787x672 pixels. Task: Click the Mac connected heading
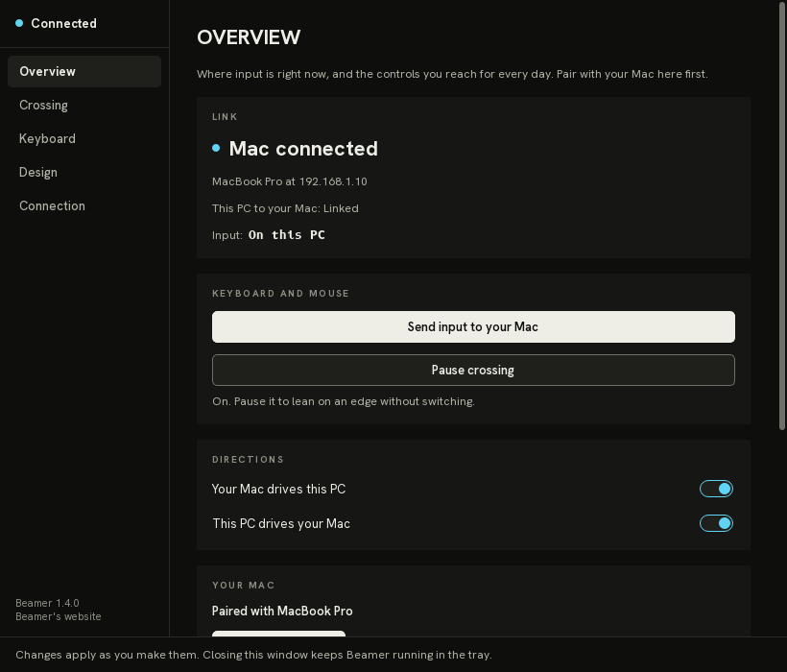pos(303,149)
